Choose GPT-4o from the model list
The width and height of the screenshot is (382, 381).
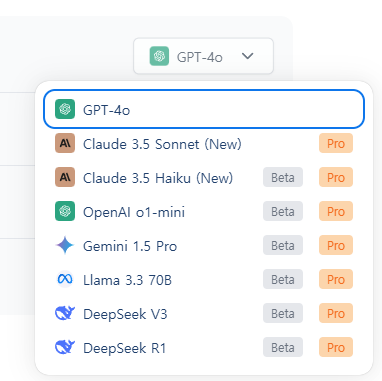pyautogui.click(x=204, y=109)
